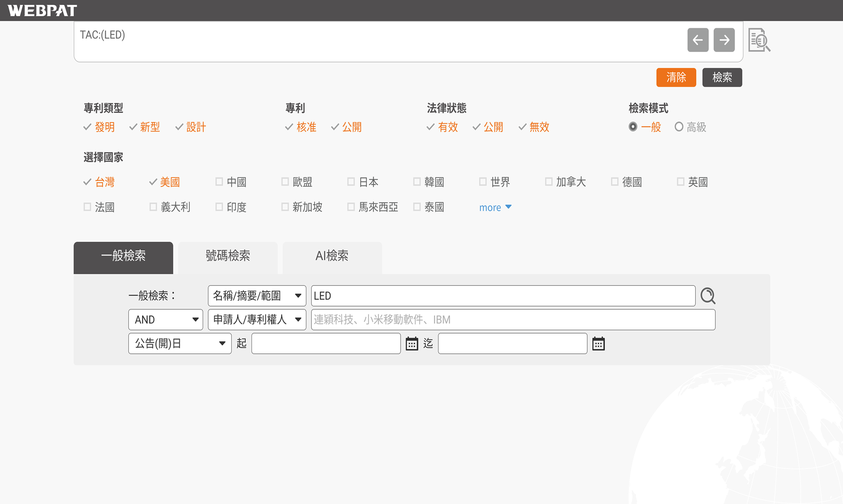Click the orange 清除 button
The width and height of the screenshot is (843, 504).
(x=676, y=77)
